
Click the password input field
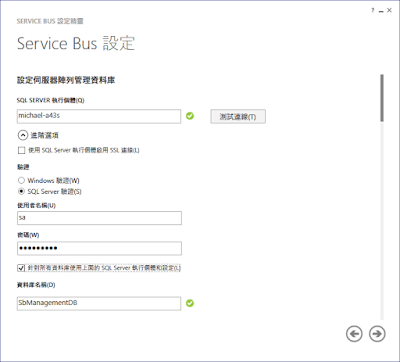(99, 248)
